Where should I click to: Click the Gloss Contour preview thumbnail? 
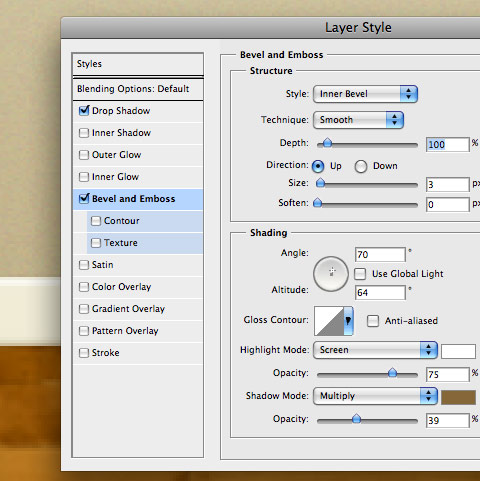point(329,321)
